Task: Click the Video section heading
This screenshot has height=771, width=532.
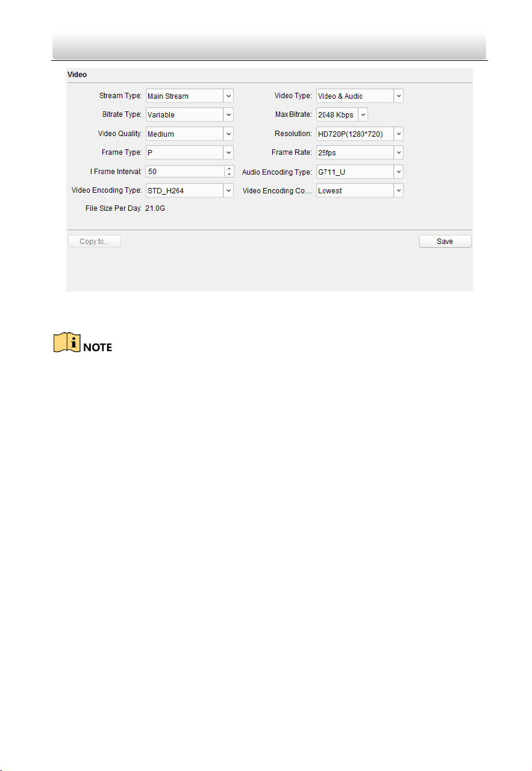Action: point(77,75)
